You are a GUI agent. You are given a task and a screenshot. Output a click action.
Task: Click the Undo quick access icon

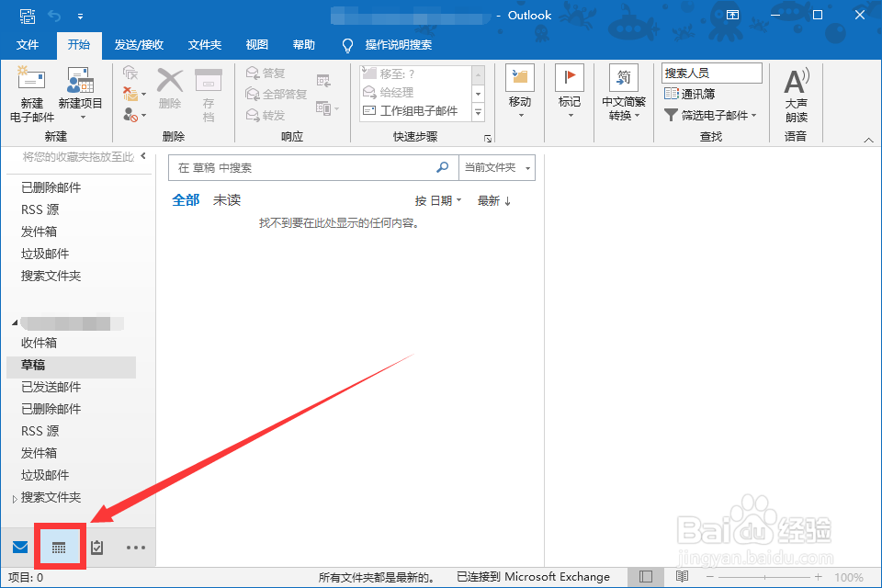tap(54, 16)
